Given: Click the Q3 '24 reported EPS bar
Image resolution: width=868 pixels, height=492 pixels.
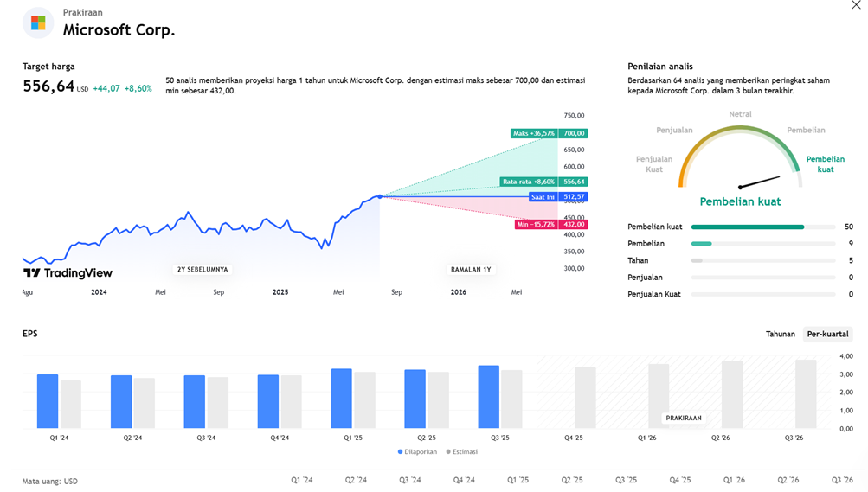Looking at the screenshot, I should 195,402.
